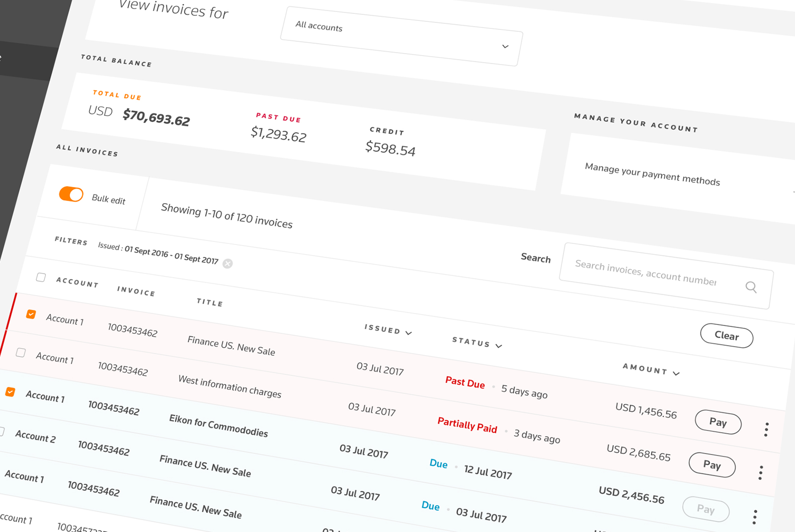Click the Due status next to 03 Jul 2017
Image resolution: width=795 pixels, height=532 pixels.
pyautogui.click(x=430, y=506)
